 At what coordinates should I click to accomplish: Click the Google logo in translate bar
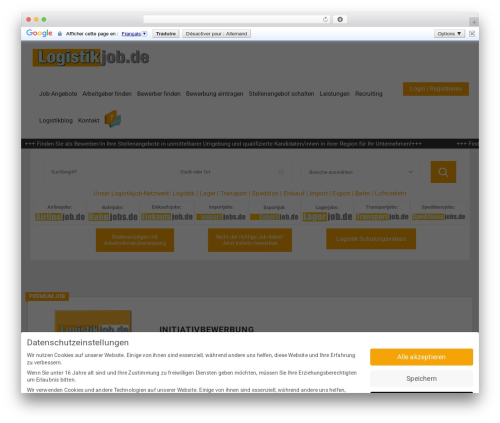(39, 33)
